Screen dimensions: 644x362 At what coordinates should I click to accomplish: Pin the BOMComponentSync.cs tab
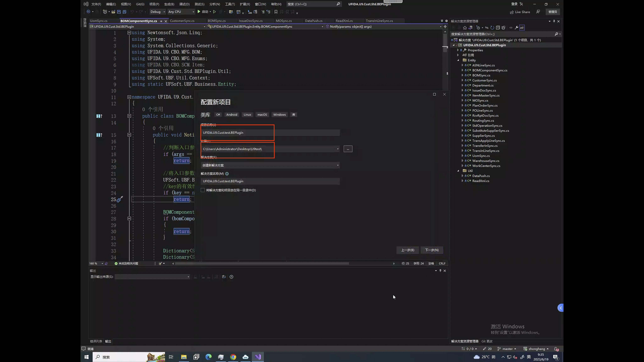[x=161, y=21]
